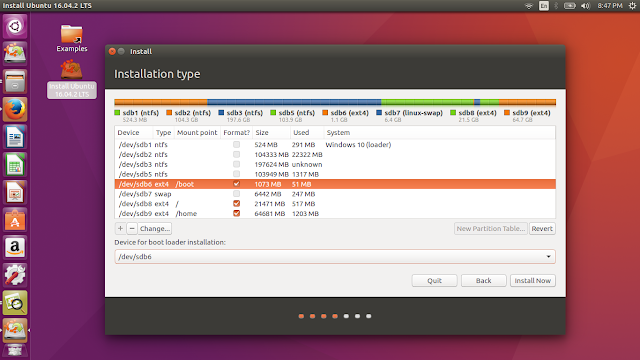640x360 pixels.
Task: Open the Install Ubuntu launcher icon in dock
Action: [15, 53]
